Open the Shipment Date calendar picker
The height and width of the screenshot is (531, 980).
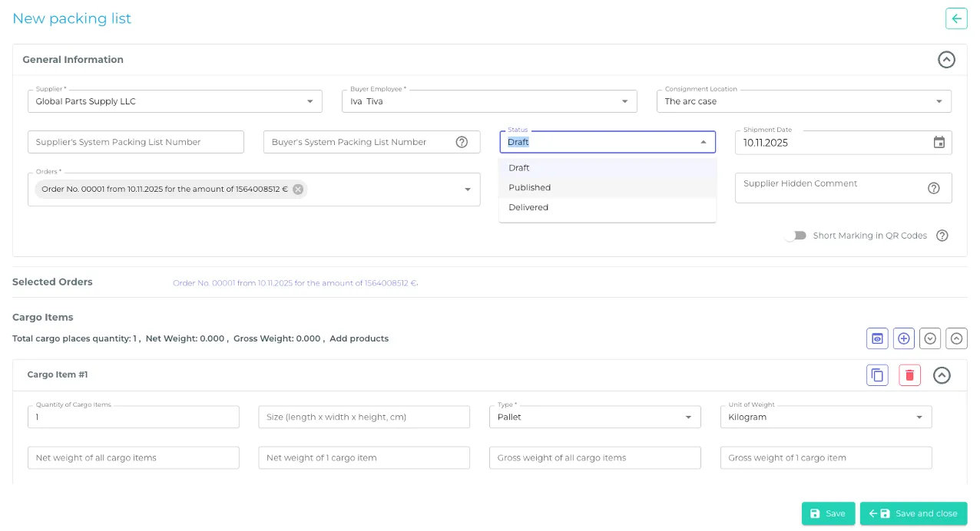point(939,142)
